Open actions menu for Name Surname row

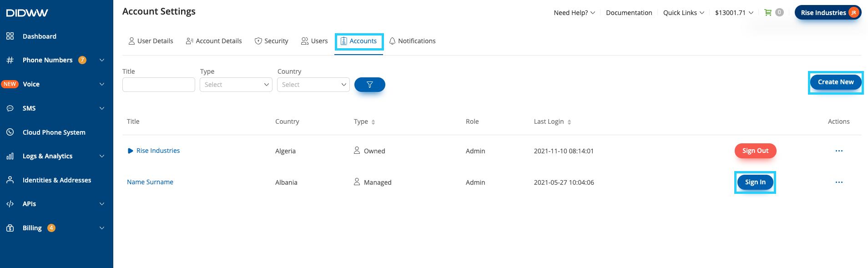839,182
